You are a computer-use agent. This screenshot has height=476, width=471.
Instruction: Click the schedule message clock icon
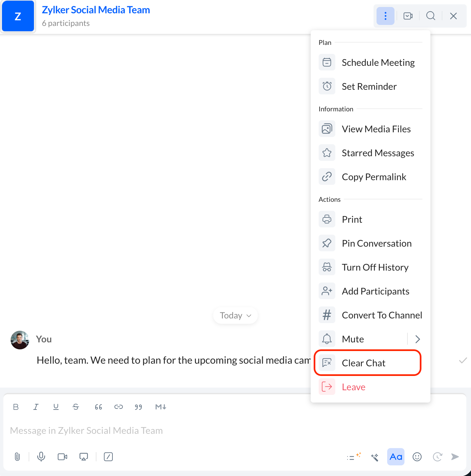click(x=437, y=457)
